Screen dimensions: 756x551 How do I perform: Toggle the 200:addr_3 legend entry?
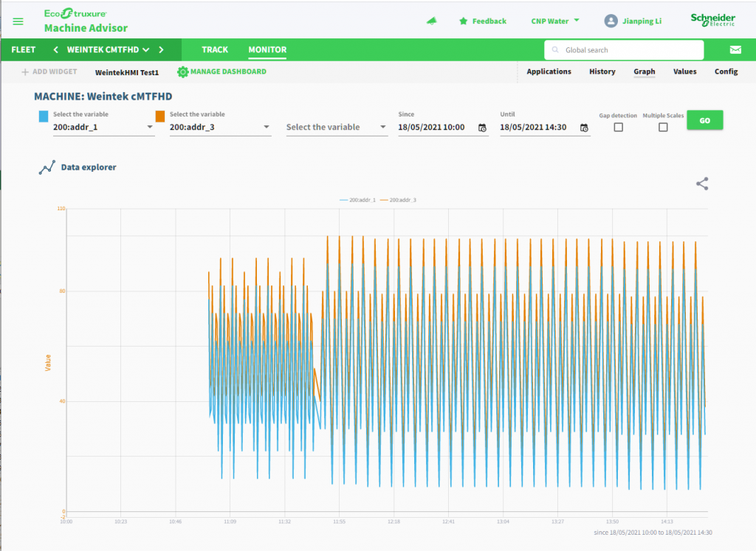pos(398,200)
